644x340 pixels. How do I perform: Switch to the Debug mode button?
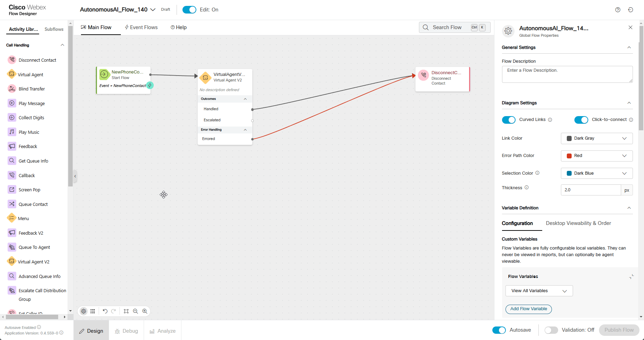(x=126, y=331)
